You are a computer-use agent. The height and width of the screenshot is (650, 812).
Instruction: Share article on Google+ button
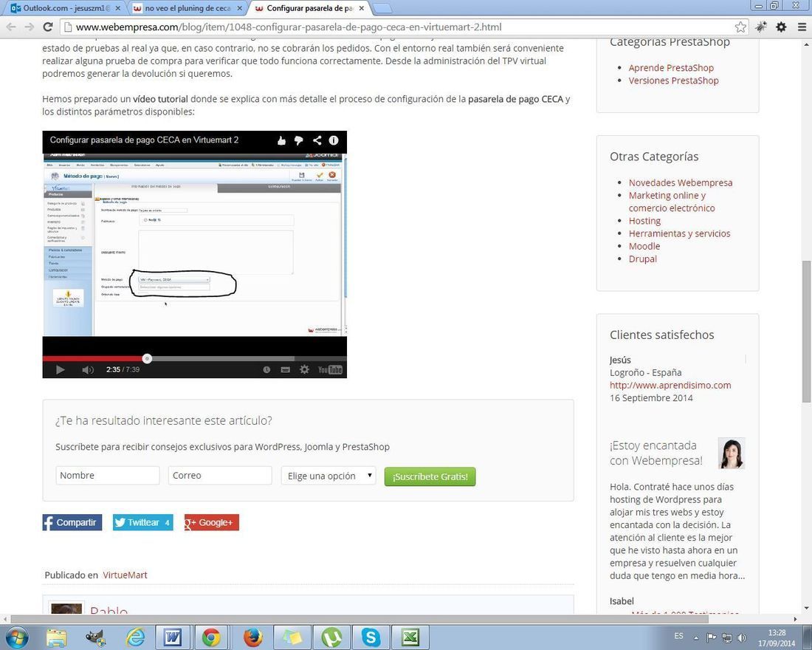point(211,522)
